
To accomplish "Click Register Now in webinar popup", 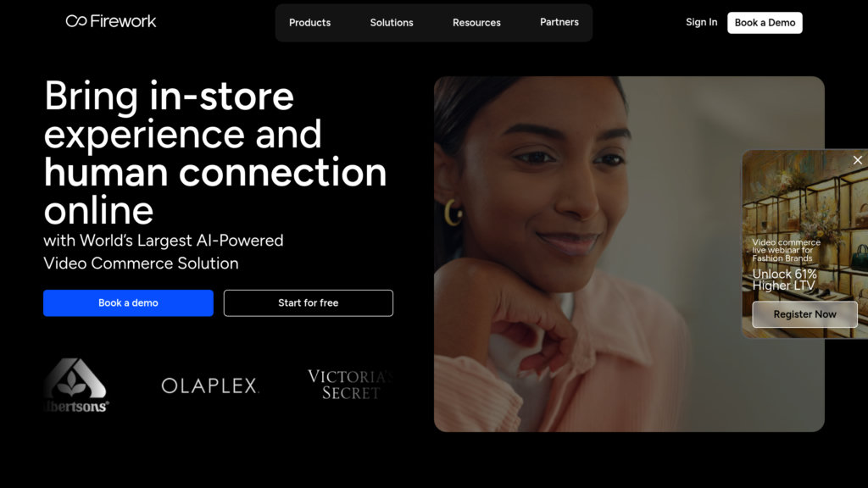I will click(x=804, y=314).
